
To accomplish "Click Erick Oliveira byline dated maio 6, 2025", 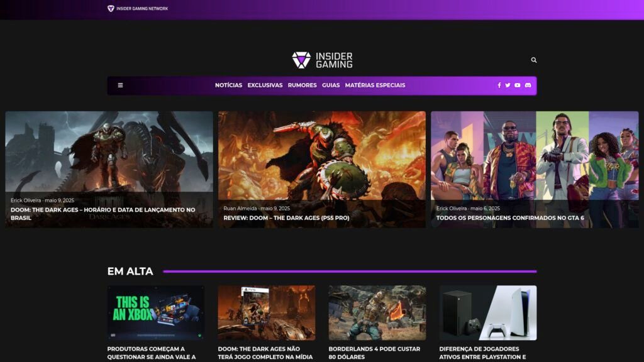I will (x=452, y=209).
